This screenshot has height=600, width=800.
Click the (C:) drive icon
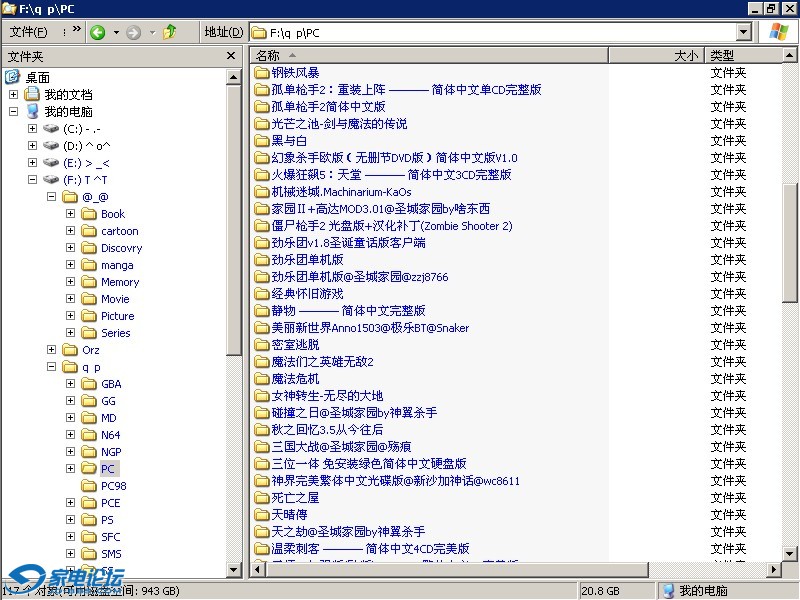(x=51, y=129)
